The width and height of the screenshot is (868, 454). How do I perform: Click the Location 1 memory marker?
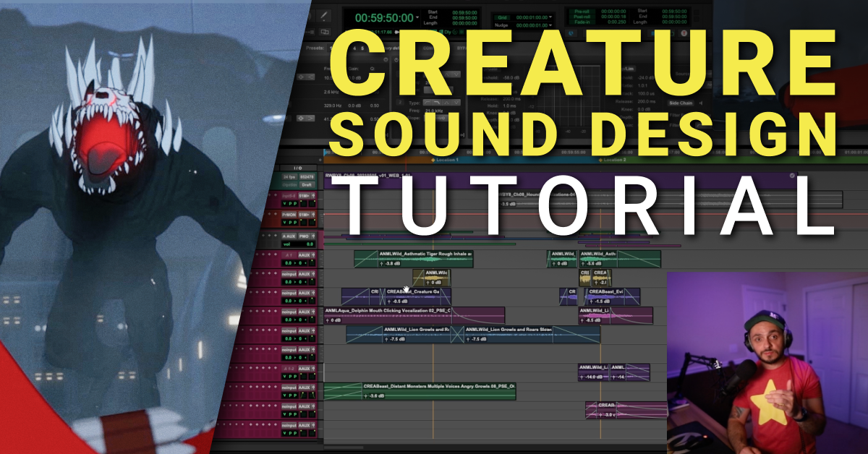(x=450, y=159)
